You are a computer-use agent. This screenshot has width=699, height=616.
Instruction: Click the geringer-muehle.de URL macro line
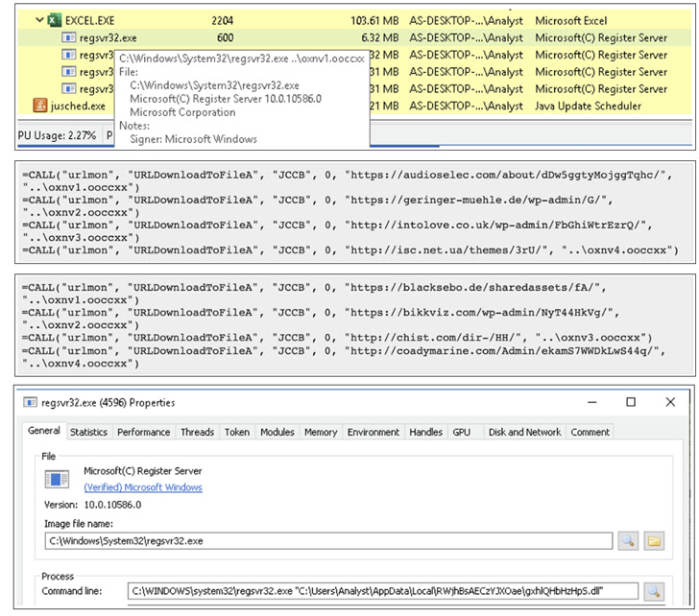click(x=318, y=206)
